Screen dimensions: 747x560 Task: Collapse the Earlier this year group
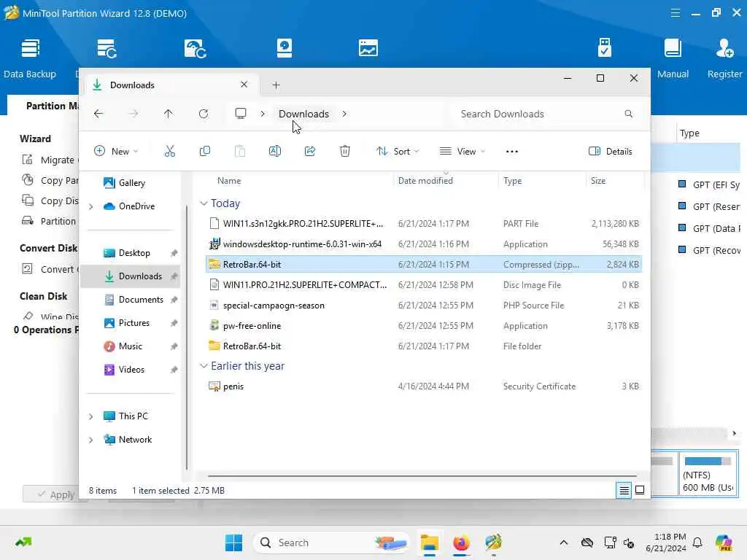[x=204, y=366]
